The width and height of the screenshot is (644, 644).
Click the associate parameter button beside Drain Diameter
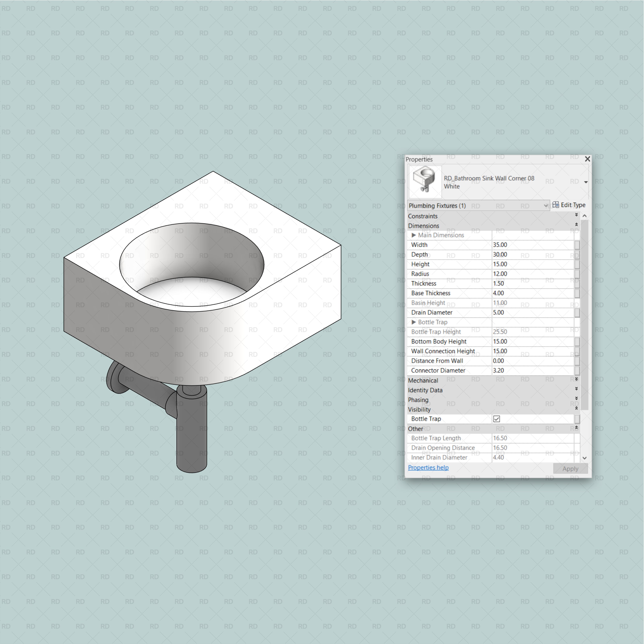[x=577, y=313]
